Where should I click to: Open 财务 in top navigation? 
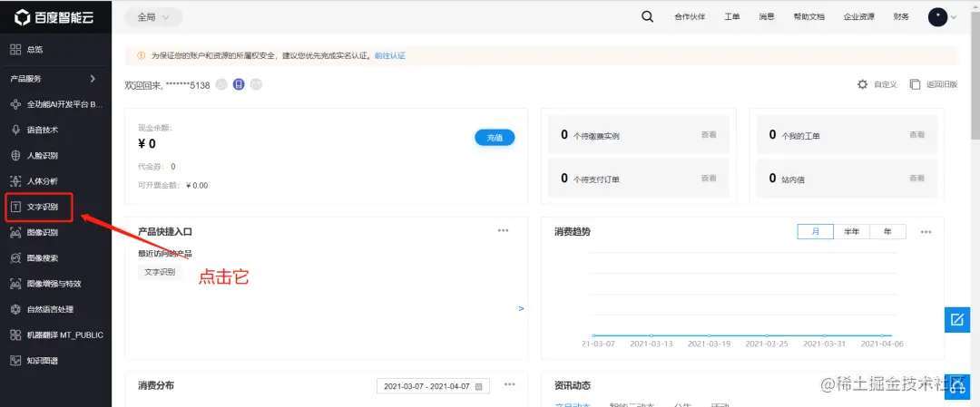(x=901, y=17)
